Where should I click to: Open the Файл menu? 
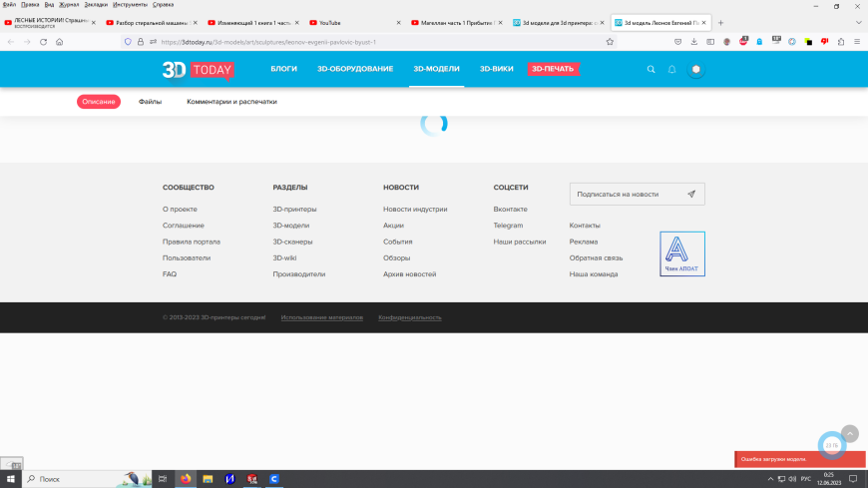pyautogui.click(x=9, y=4)
